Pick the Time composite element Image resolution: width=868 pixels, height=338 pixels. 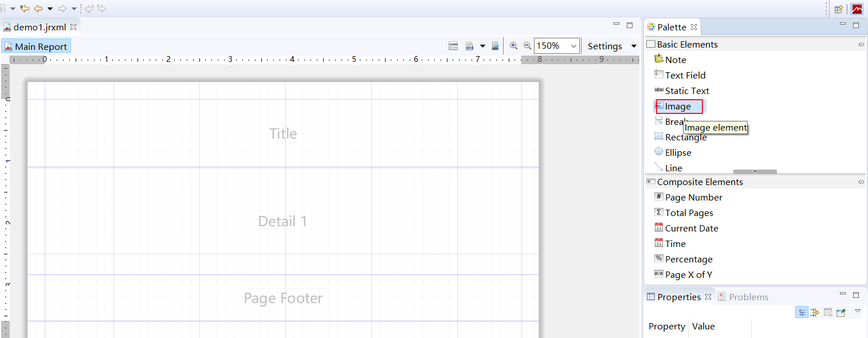670,243
